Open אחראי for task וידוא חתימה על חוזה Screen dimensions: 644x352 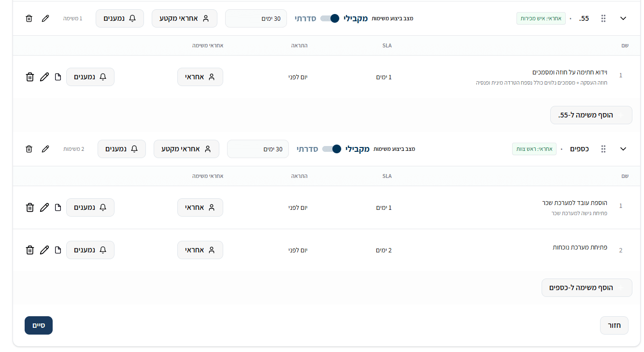click(200, 77)
